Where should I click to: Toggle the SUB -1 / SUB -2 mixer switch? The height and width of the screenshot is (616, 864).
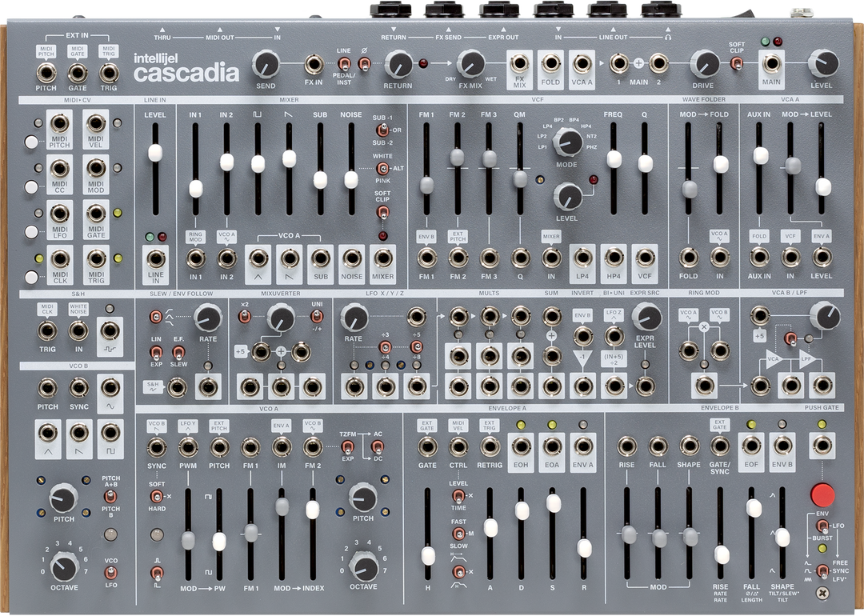click(382, 130)
